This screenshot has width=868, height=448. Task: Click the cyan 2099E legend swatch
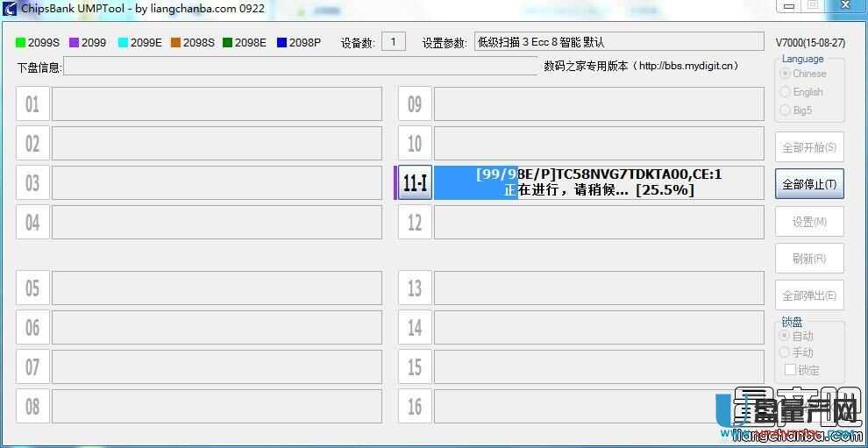(124, 42)
